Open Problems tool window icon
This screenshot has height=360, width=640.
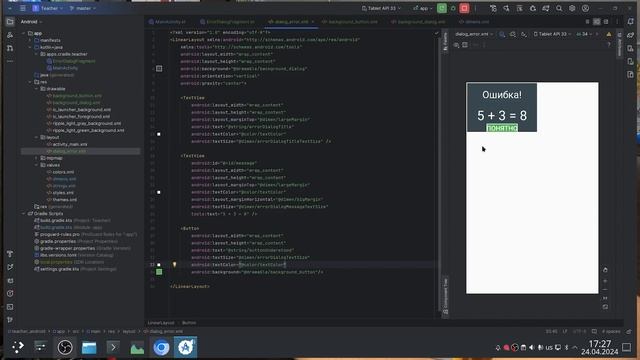(10, 293)
